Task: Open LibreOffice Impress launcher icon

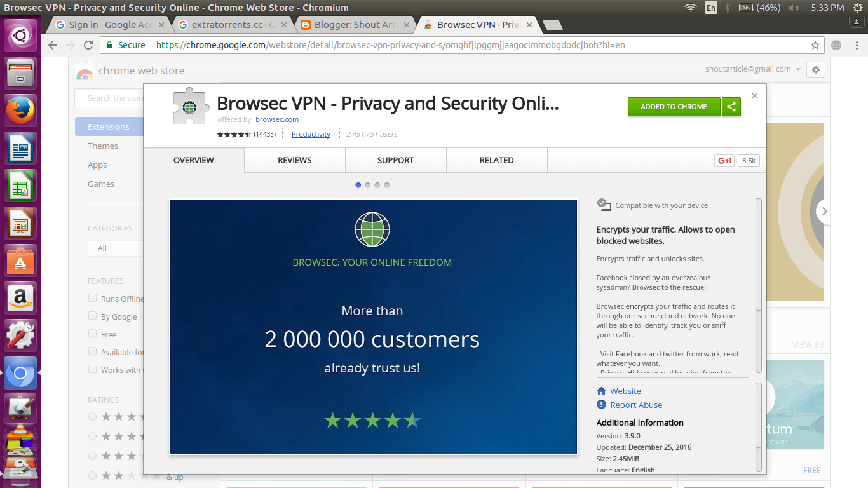Action: click(21, 223)
